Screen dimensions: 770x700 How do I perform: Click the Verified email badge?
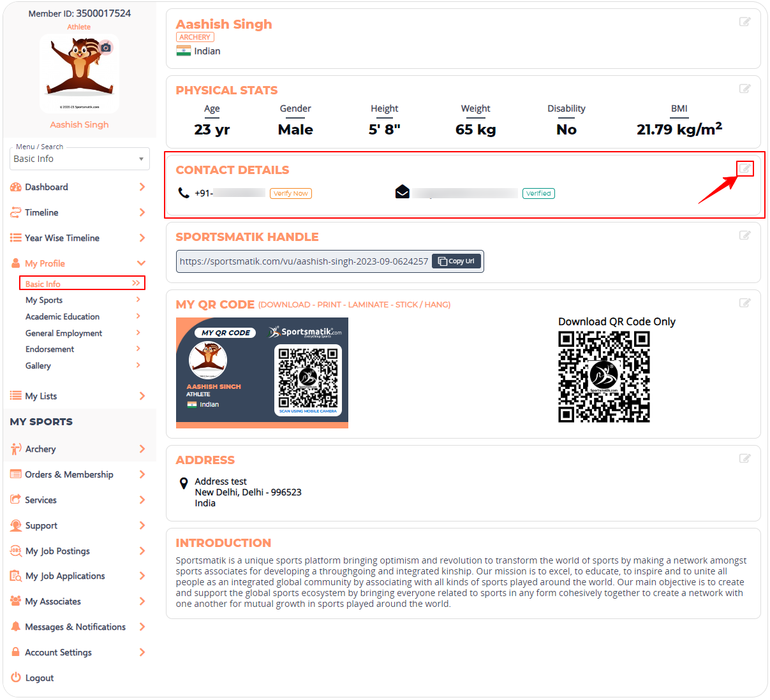[538, 193]
